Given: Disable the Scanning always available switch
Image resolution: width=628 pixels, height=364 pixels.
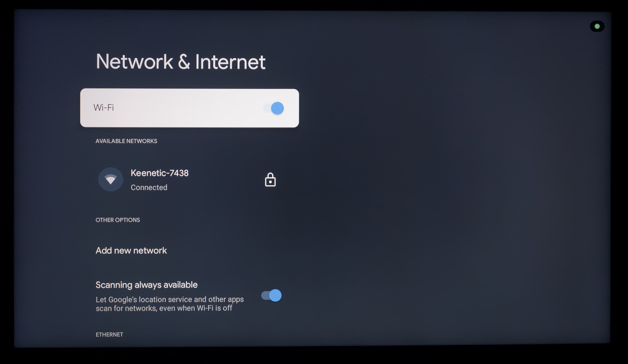Looking at the screenshot, I should point(271,295).
